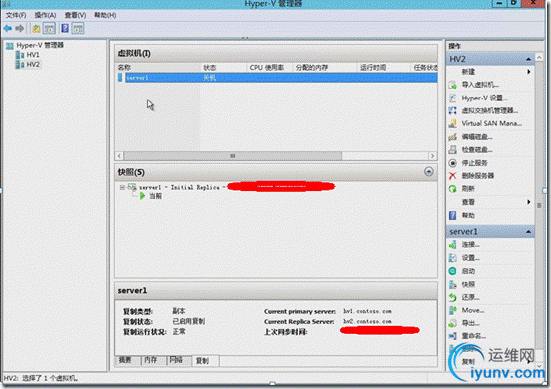Open the 文件(F) menu
The image size is (551, 389).
tap(16, 15)
